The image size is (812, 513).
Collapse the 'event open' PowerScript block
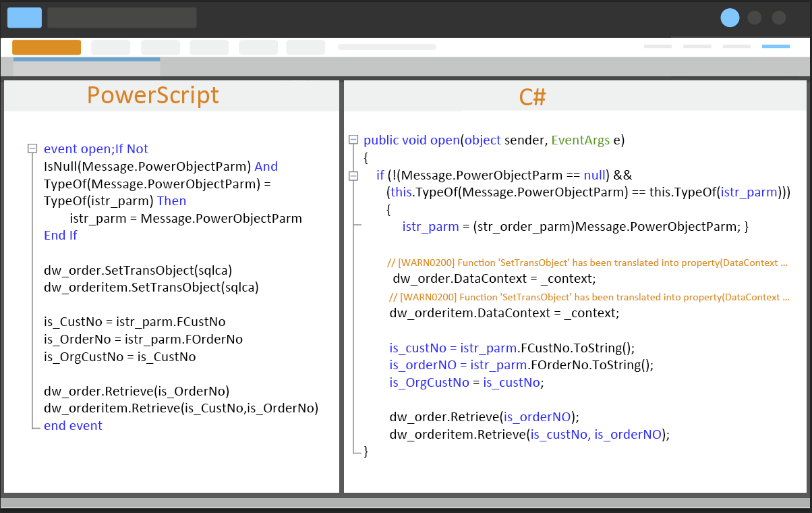point(32,148)
